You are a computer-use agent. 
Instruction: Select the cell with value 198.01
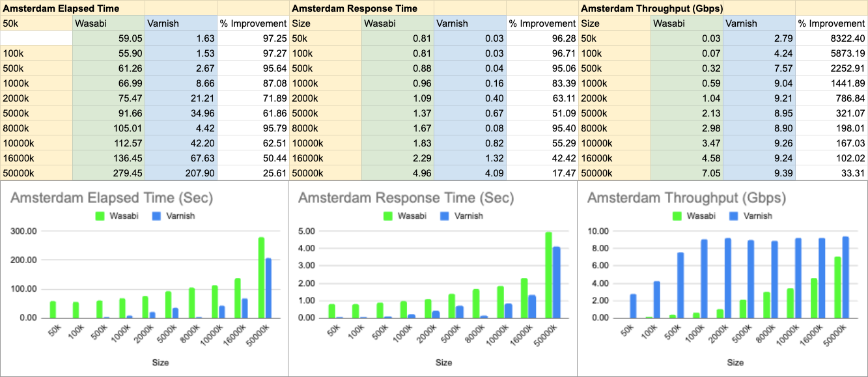coord(832,128)
